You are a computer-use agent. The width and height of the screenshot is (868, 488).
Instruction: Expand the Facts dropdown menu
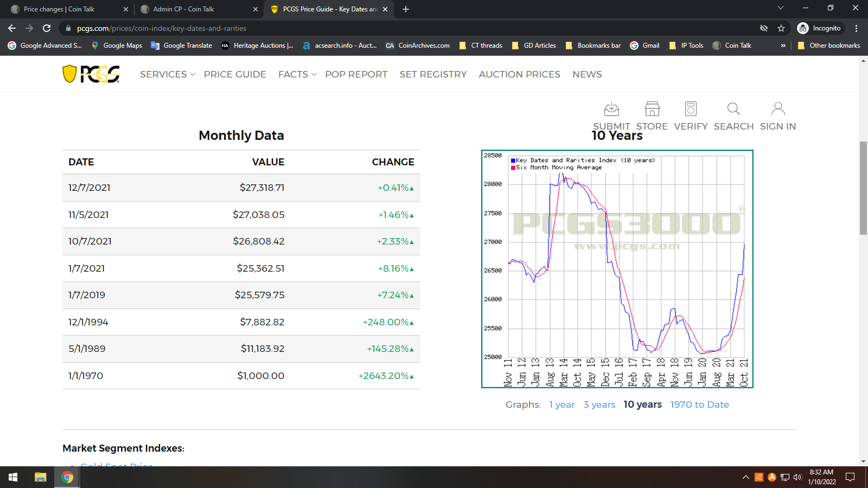pyautogui.click(x=297, y=74)
